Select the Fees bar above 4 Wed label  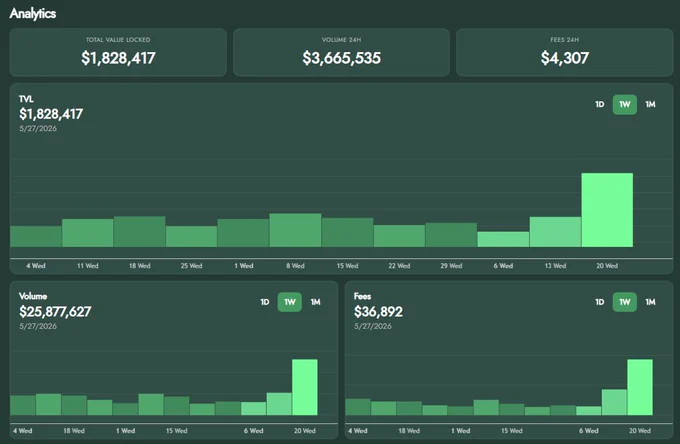358,407
